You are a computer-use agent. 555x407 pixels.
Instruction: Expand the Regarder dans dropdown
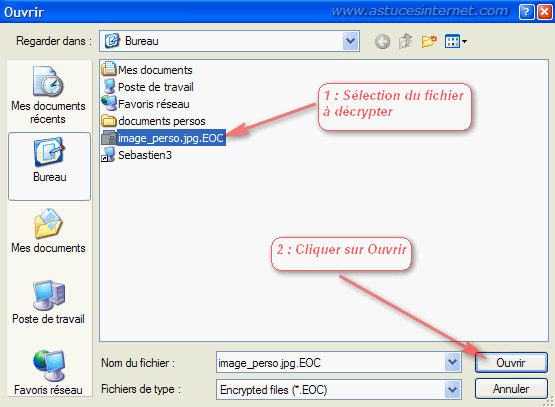350,41
